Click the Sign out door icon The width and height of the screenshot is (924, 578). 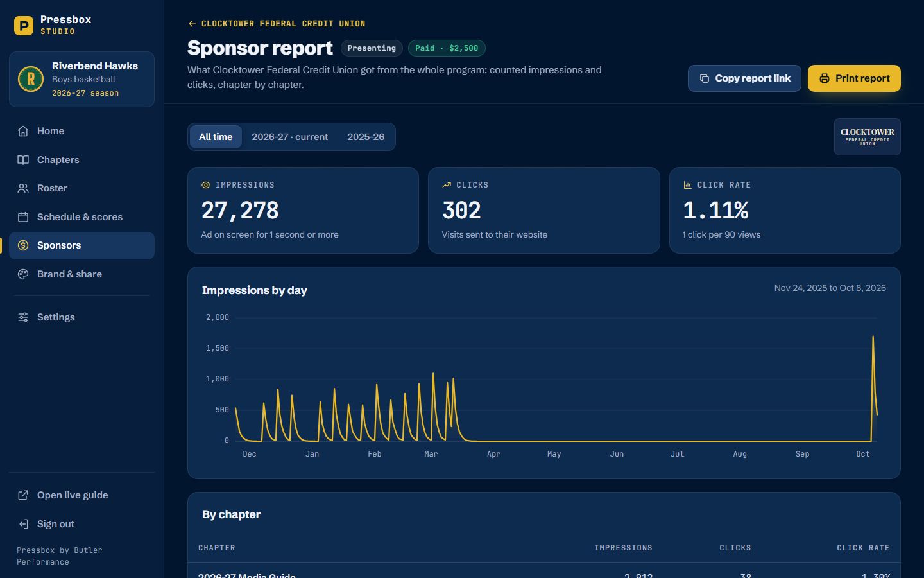(x=23, y=524)
